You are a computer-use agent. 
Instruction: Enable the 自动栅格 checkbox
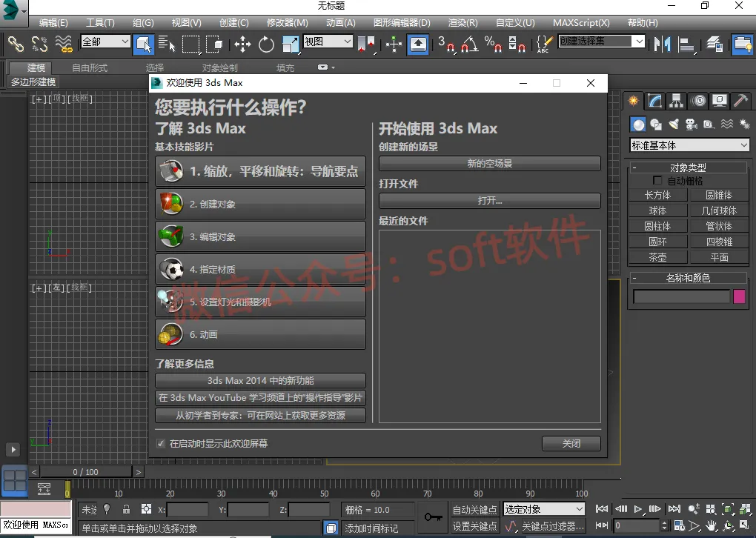click(657, 180)
